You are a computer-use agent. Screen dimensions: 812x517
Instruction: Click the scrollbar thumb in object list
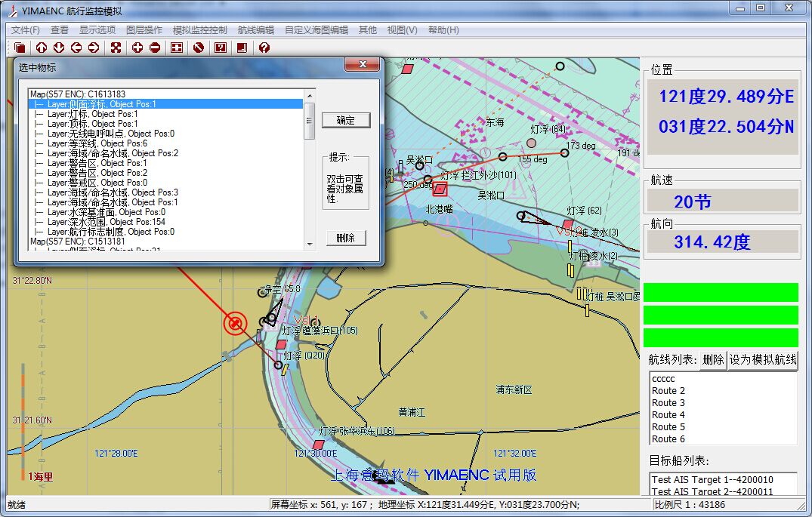click(310, 121)
